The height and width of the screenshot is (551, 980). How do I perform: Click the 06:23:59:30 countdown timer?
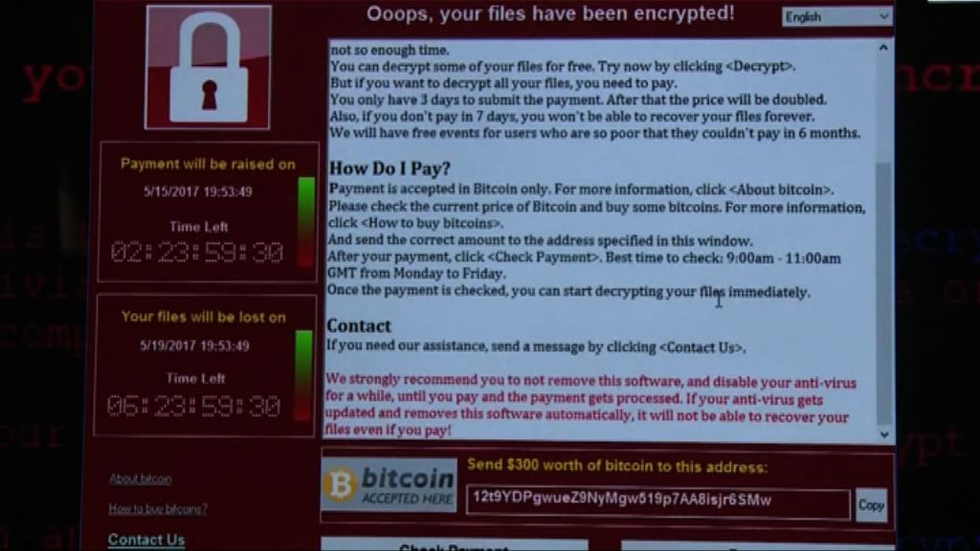(x=193, y=406)
